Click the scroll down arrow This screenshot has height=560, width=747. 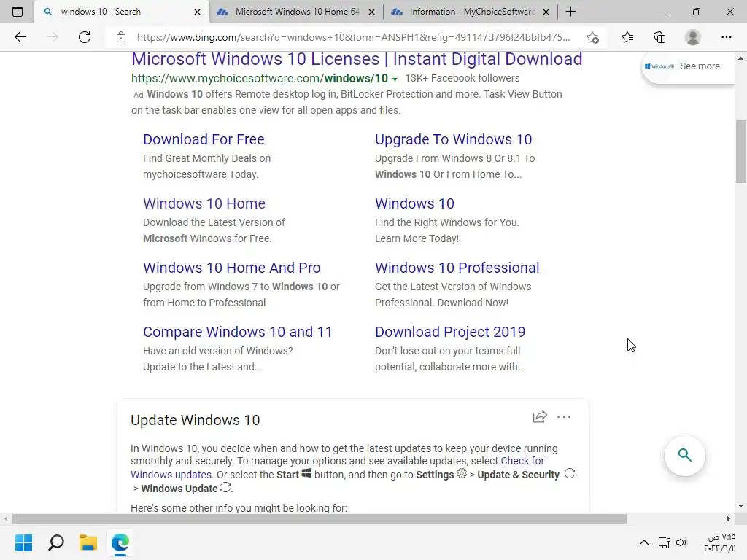740,506
